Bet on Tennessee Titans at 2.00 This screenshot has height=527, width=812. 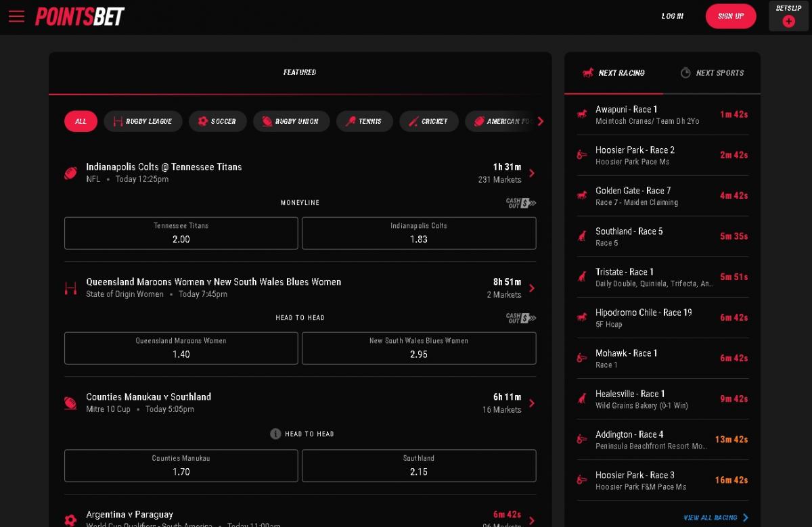[181, 233]
